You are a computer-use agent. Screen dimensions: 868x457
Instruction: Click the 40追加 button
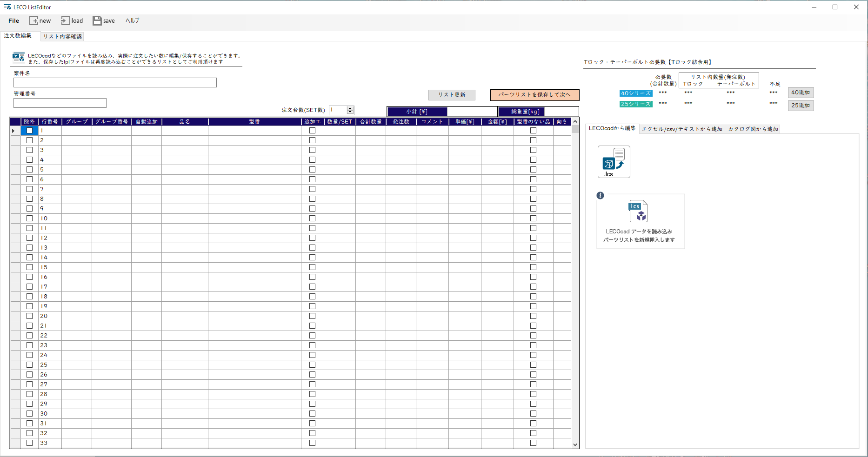point(801,93)
